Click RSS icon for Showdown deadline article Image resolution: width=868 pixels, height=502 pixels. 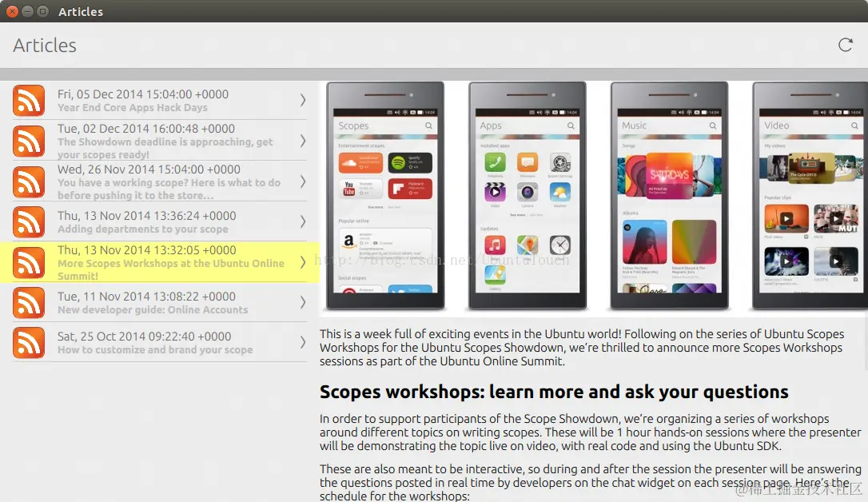pyautogui.click(x=29, y=141)
